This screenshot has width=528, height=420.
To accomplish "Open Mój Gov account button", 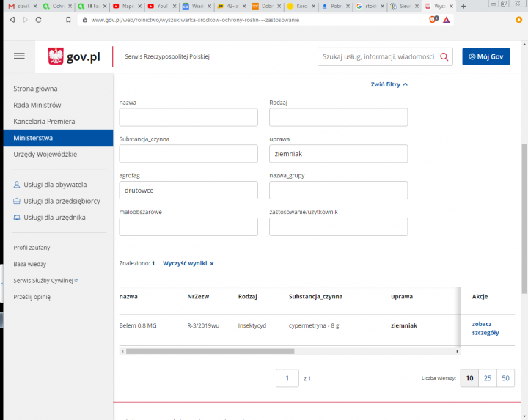I will point(485,56).
